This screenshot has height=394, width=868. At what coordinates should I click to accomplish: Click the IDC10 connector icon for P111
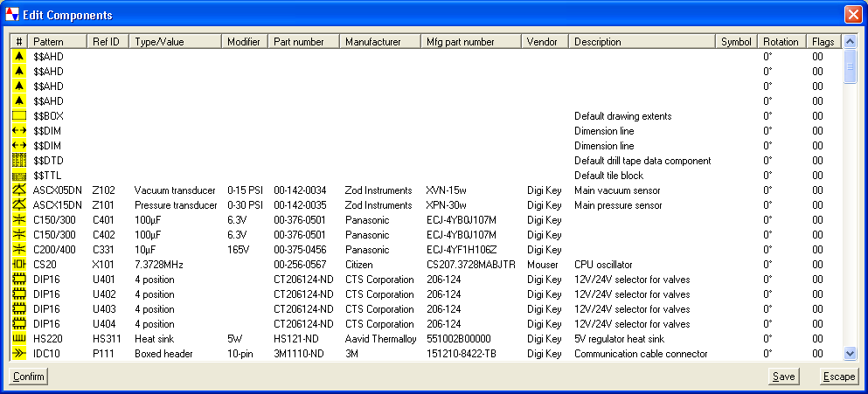19,354
